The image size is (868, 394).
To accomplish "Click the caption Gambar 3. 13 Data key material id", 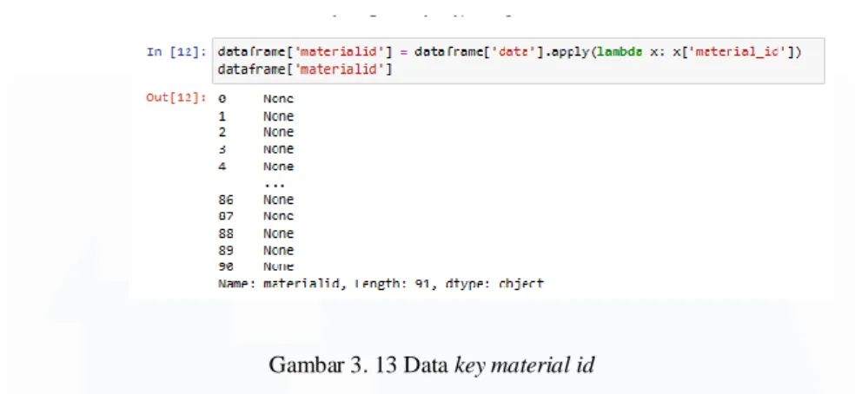I will coord(432,365).
